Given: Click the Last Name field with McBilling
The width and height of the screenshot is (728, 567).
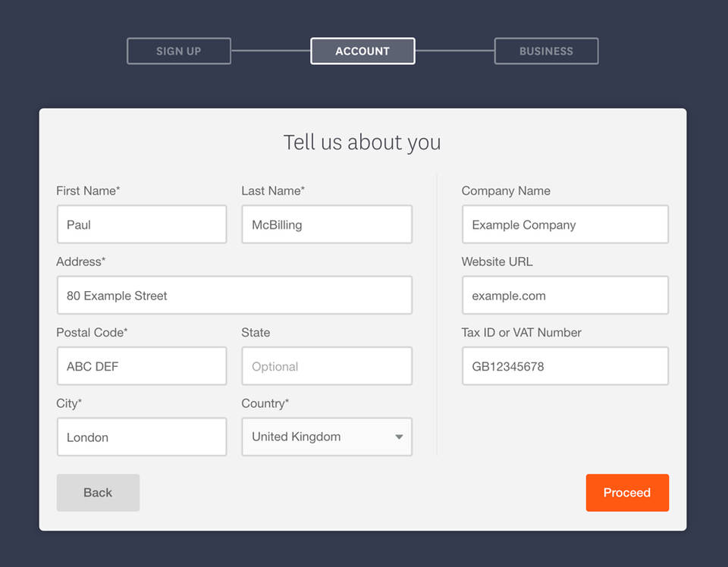Looking at the screenshot, I should (327, 224).
